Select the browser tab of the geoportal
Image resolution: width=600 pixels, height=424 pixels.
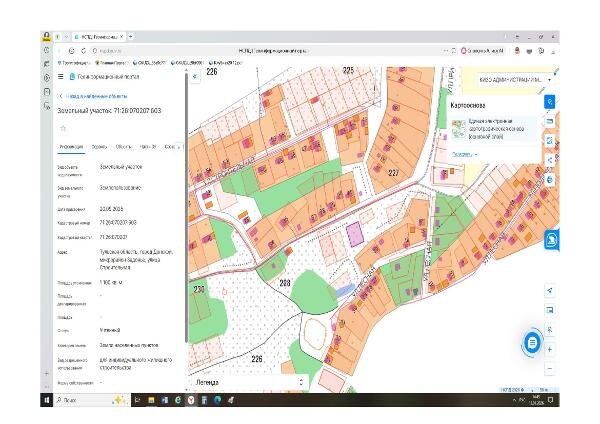coord(99,37)
